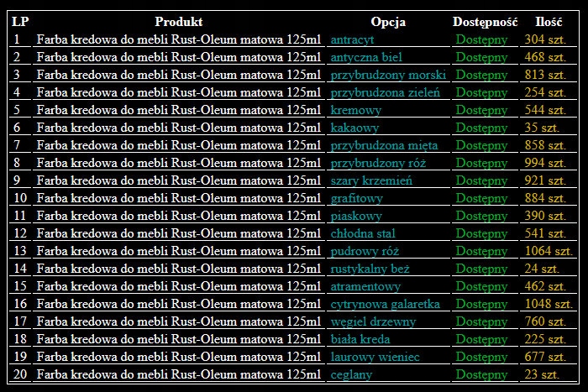Screen dimensions: 588x392
Task: Click 'Dostępny' in the grafitowy row
Action: 481,198
